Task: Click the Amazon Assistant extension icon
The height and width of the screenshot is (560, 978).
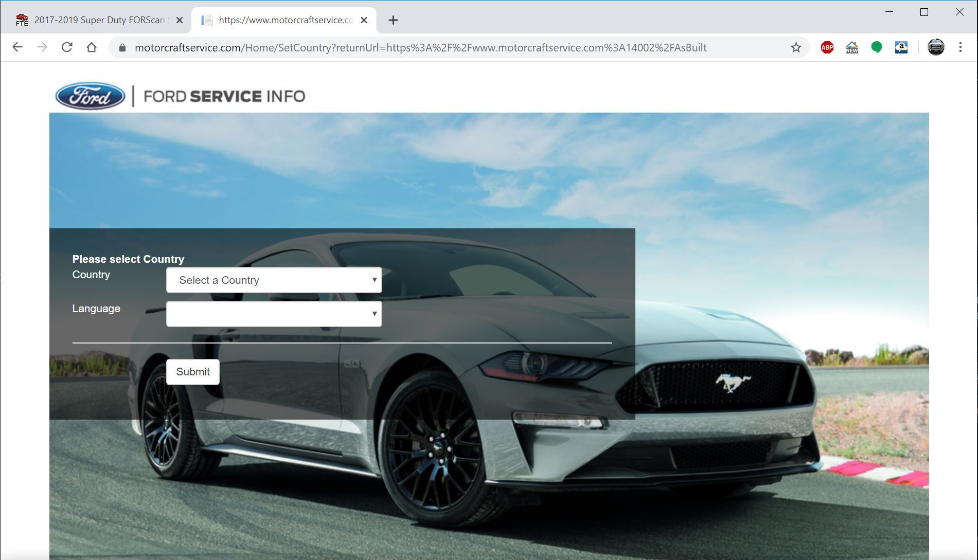Action: [x=901, y=47]
